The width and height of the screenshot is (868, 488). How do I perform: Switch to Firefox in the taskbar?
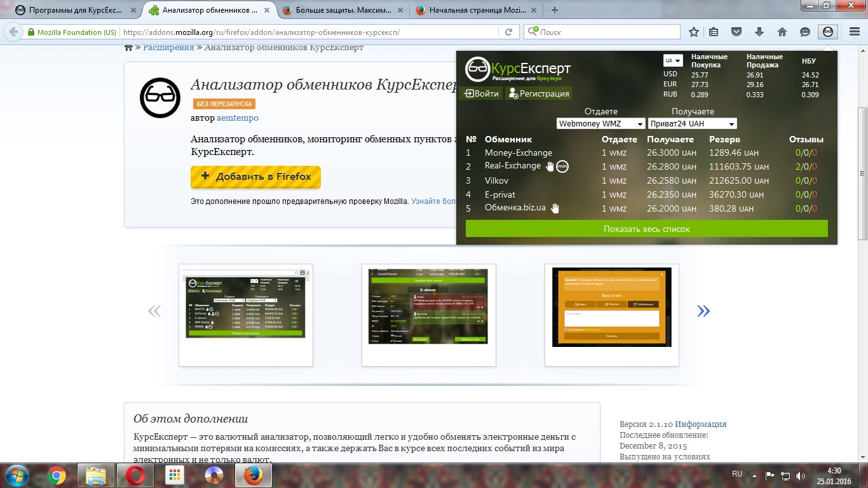(x=254, y=475)
